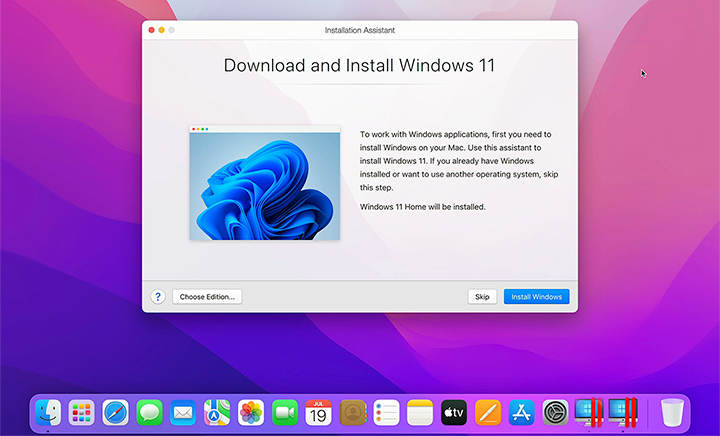Open the App Store from Dock
Viewport: 720px width, 436px height.
pyautogui.click(x=522, y=413)
